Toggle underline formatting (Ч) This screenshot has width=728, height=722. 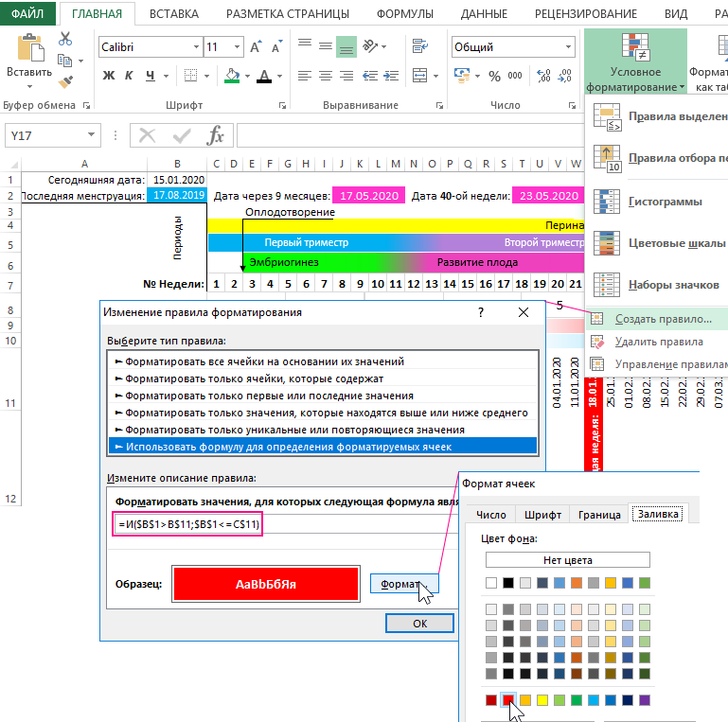tap(147, 76)
